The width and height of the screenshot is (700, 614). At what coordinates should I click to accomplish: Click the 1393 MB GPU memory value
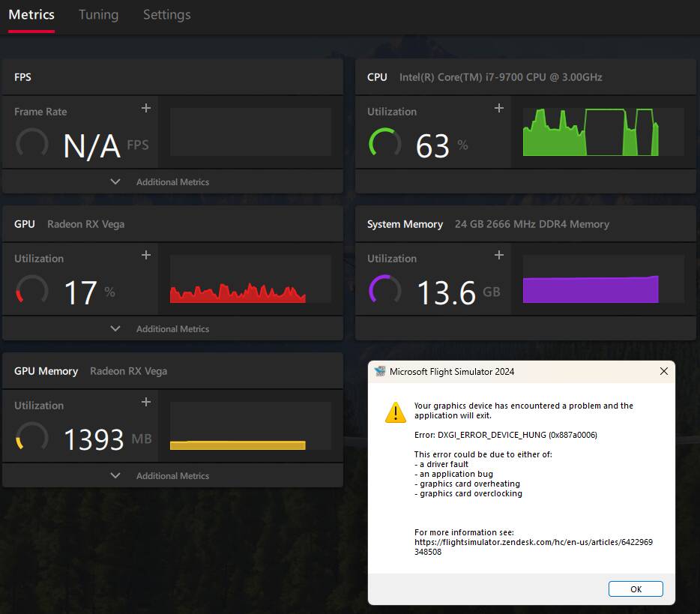[108, 439]
